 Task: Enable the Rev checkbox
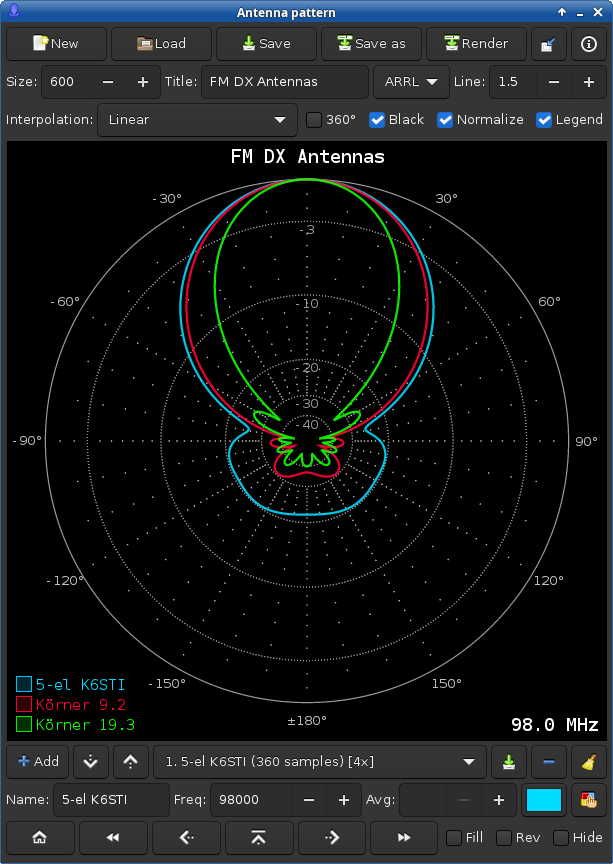pos(518,838)
